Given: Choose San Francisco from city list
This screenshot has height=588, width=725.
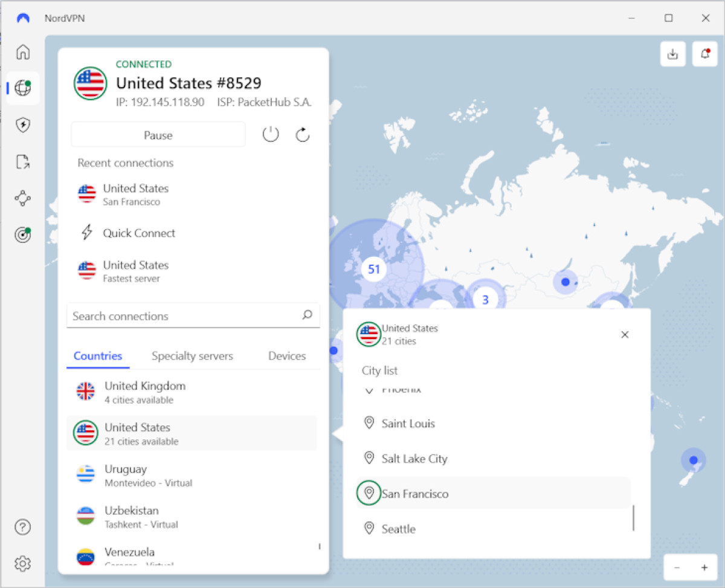Looking at the screenshot, I should coord(494,493).
